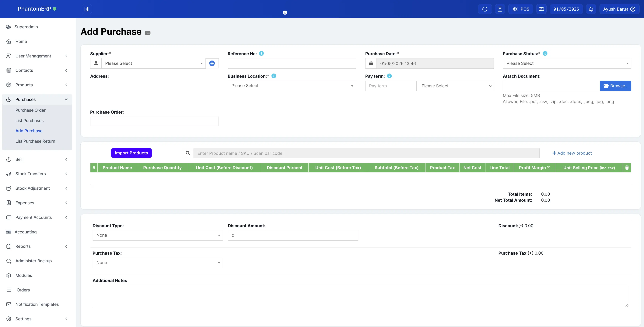Click the product search input field

tap(366, 153)
